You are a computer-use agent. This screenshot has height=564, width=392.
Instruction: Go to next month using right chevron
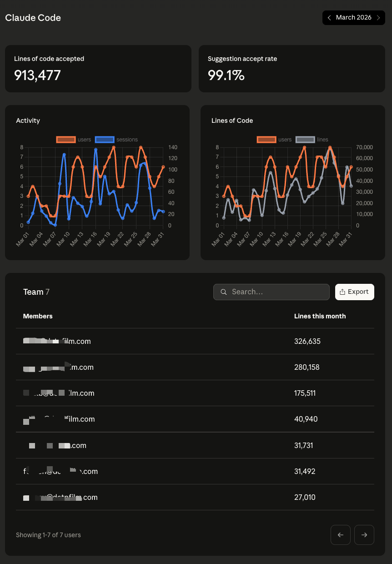[378, 18]
